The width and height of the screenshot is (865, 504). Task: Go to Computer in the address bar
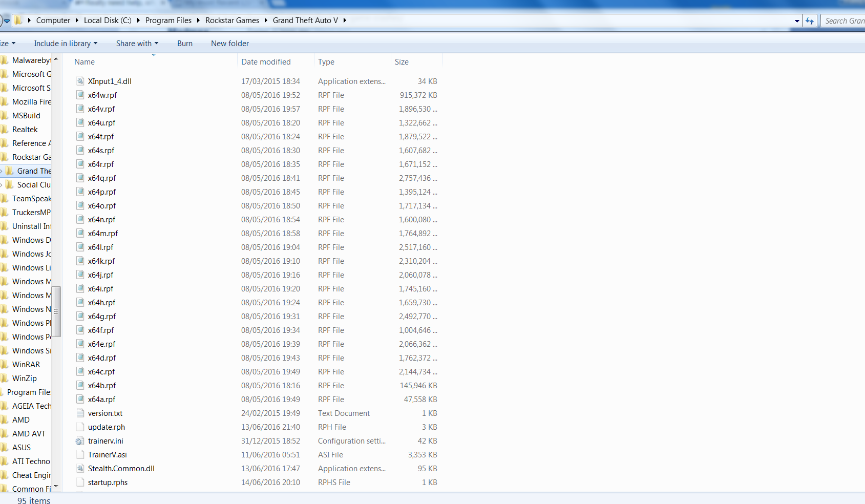pyautogui.click(x=53, y=20)
